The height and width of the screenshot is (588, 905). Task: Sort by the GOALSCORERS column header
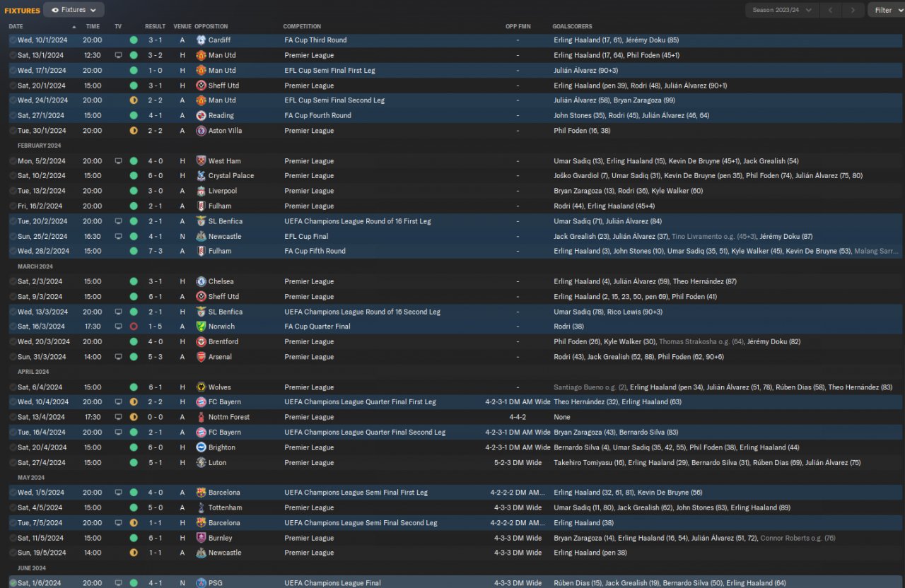coord(572,27)
